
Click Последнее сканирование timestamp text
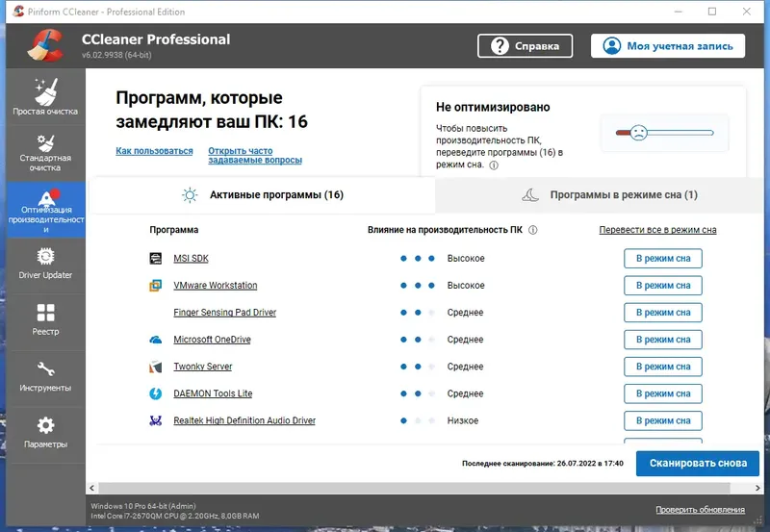tap(543, 464)
